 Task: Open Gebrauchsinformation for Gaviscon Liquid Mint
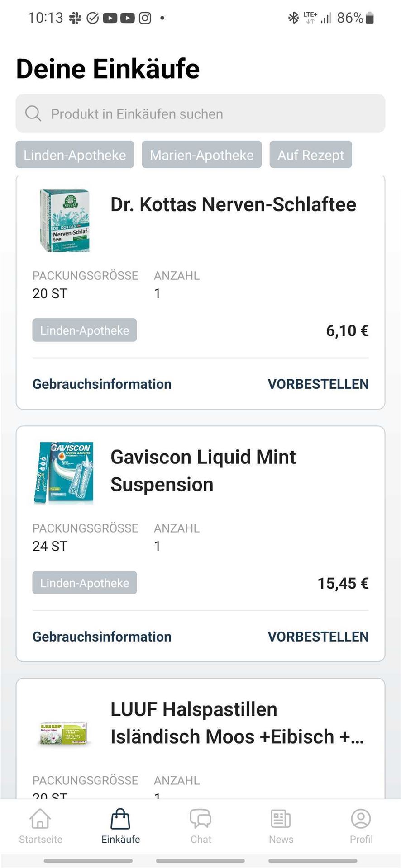point(102,637)
